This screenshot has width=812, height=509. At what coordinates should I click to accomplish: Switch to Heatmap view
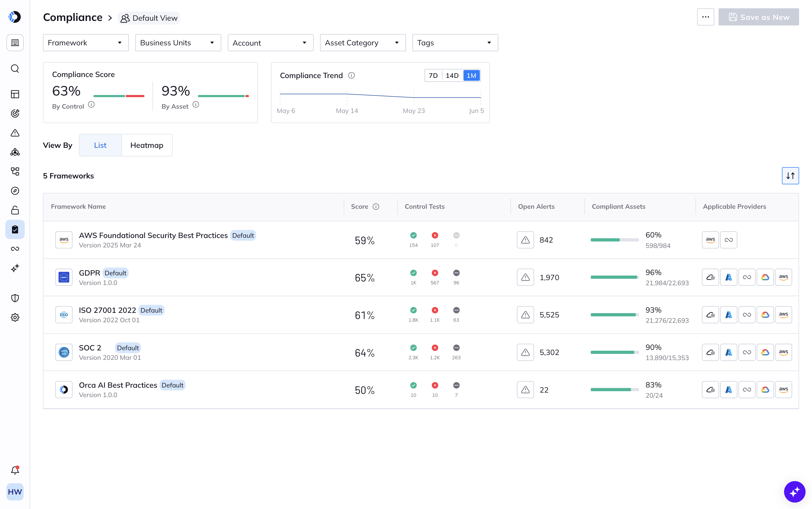147,145
